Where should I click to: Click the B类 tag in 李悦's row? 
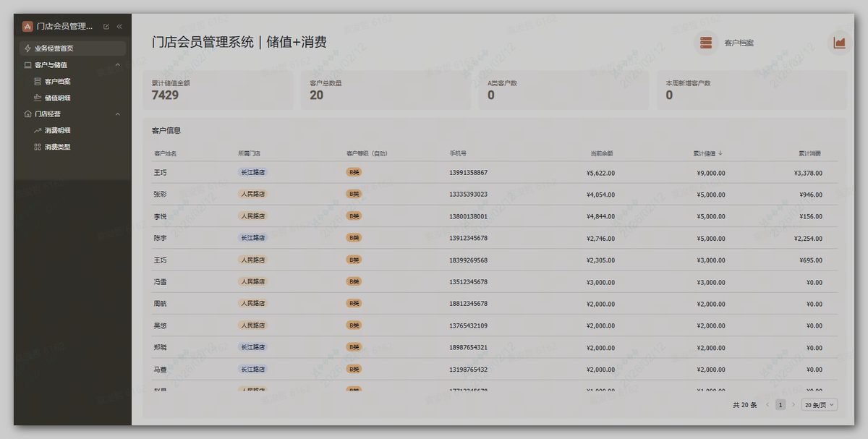[354, 216]
